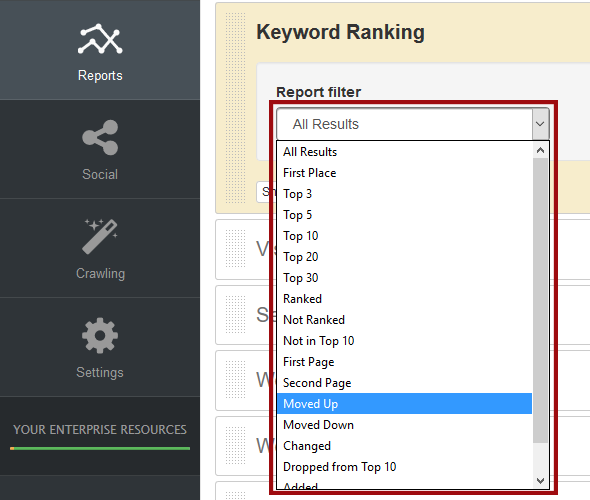The image size is (590, 500).
Task: Select the Crawling magic wand icon
Action: tap(100, 236)
